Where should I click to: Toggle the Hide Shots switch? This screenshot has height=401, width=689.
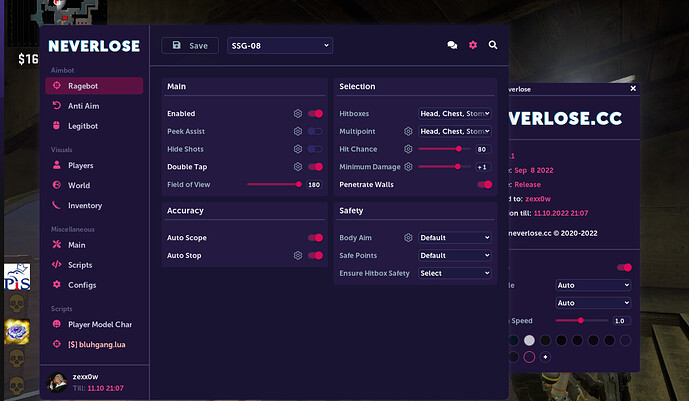tap(315, 149)
